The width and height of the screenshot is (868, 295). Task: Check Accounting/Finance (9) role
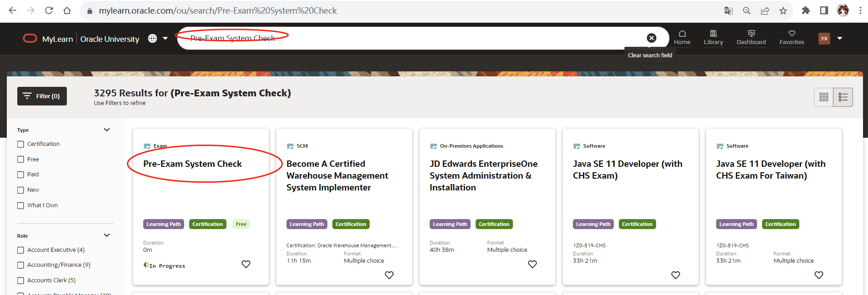pyautogui.click(x=20, y=265)
